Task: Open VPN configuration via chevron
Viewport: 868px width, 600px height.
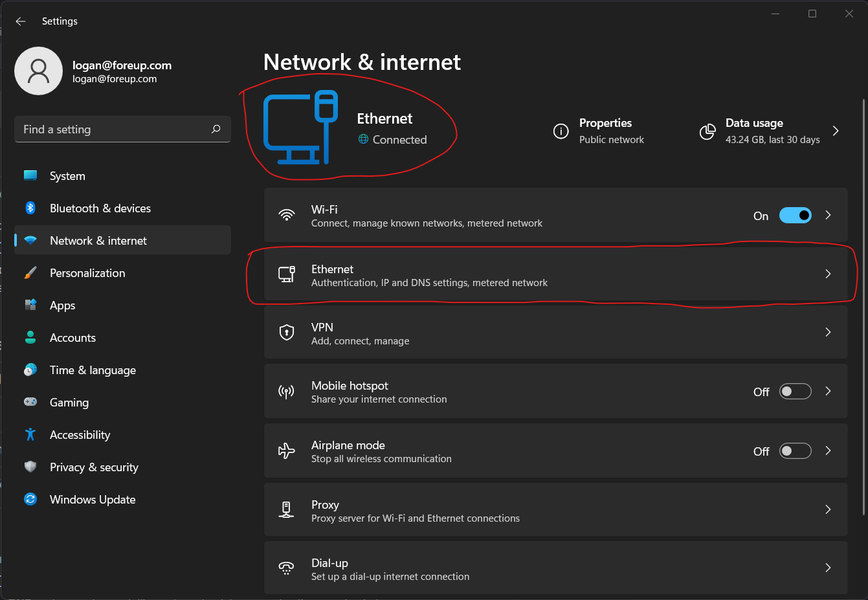Action: tap(828, 332)
